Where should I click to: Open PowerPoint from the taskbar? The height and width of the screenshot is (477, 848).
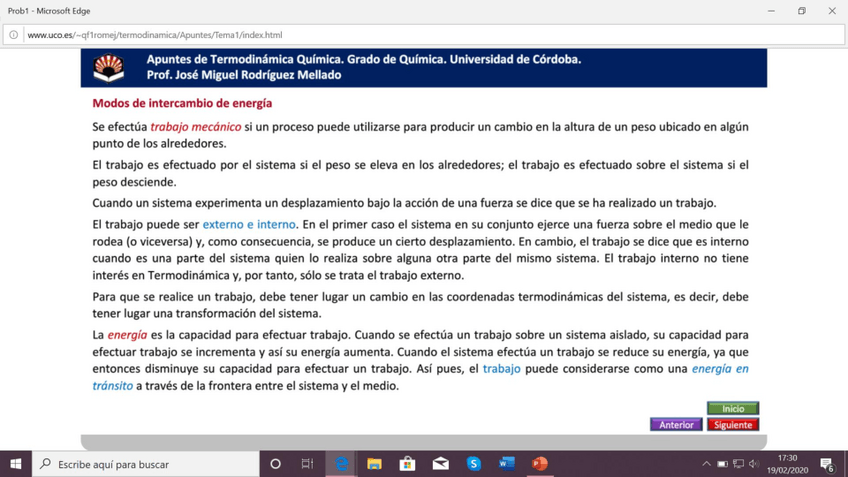tap(540, 464)
